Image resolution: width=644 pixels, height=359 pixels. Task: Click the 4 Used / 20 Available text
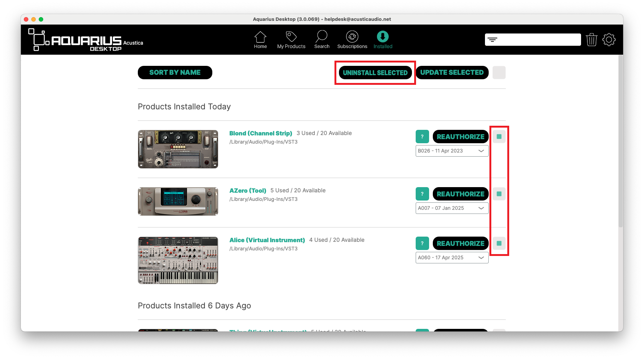coord(337,240)
